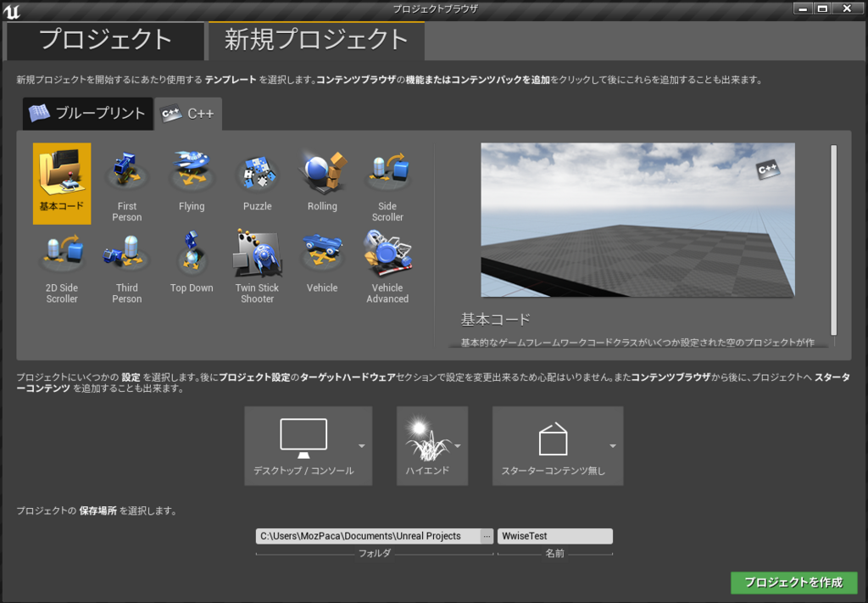Image resolution: width=868 pixels, height=603 pixels.
Task: Pick the Puzzle template icon
Action: point(257,171)
